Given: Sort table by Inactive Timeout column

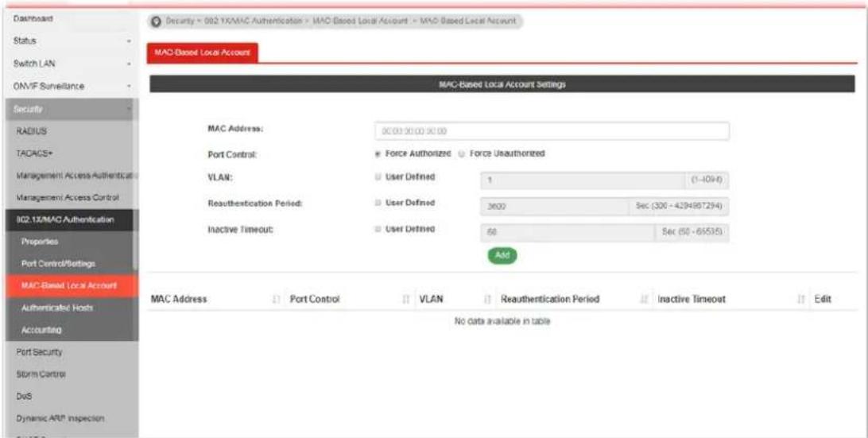Looking at the screenshot, I should pyautogui.click(x=730, y=299).
